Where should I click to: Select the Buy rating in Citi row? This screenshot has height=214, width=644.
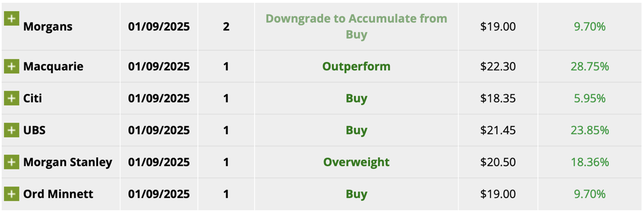(356, 98)
